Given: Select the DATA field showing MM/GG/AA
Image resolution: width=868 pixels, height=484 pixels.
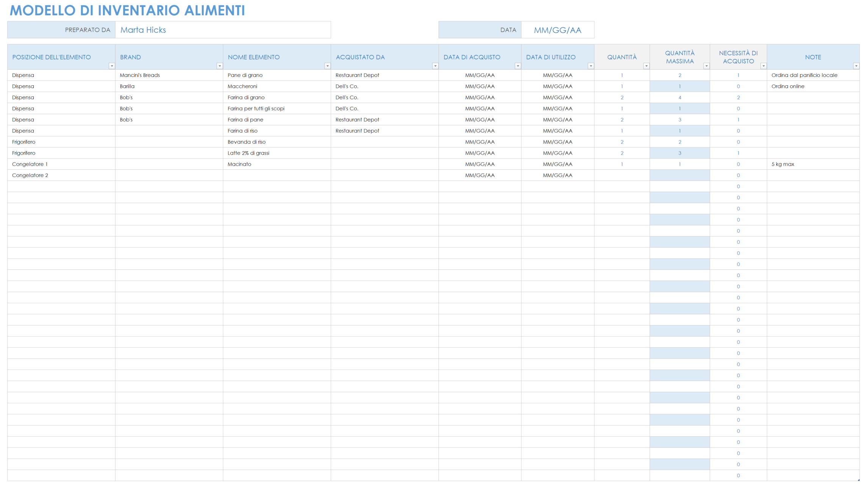Looking at the screenshot, I should click(557, 30).
